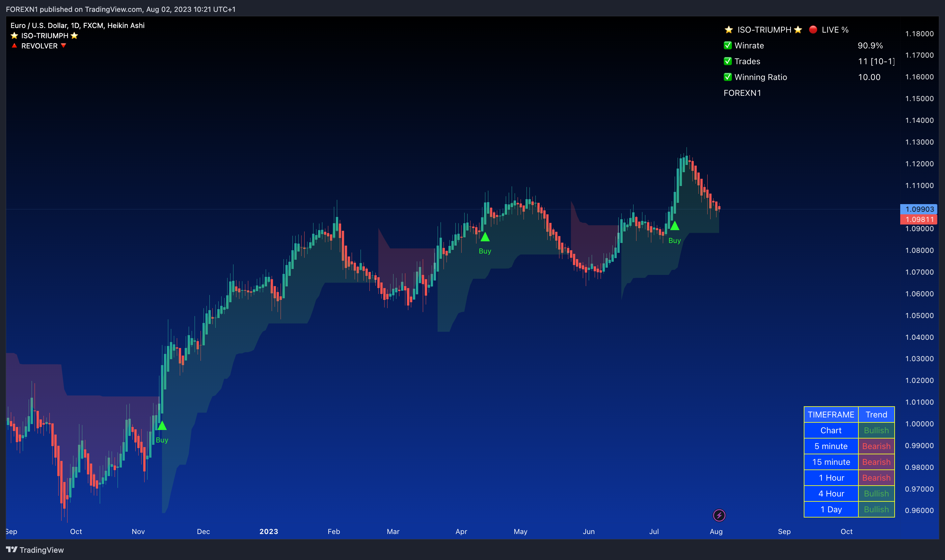Click the Winning Ratio label text
This screenshot has height=560, width=945.
click(761, 77)
